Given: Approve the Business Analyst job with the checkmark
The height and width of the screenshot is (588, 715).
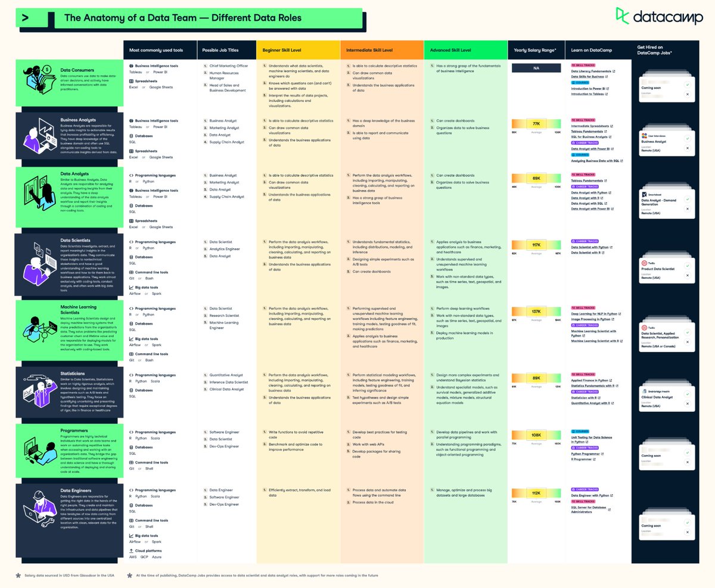Looking at the screenshot, I should pos(688,138).
